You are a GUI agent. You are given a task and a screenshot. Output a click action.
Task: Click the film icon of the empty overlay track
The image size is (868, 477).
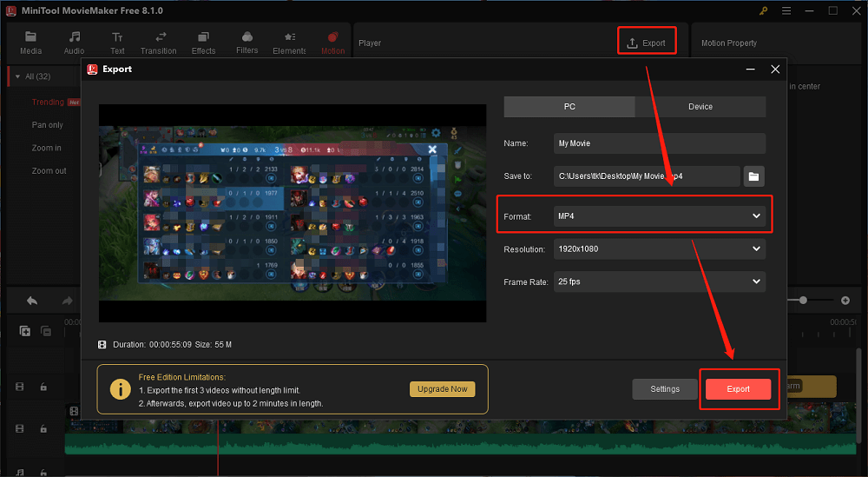click(20, 387)
